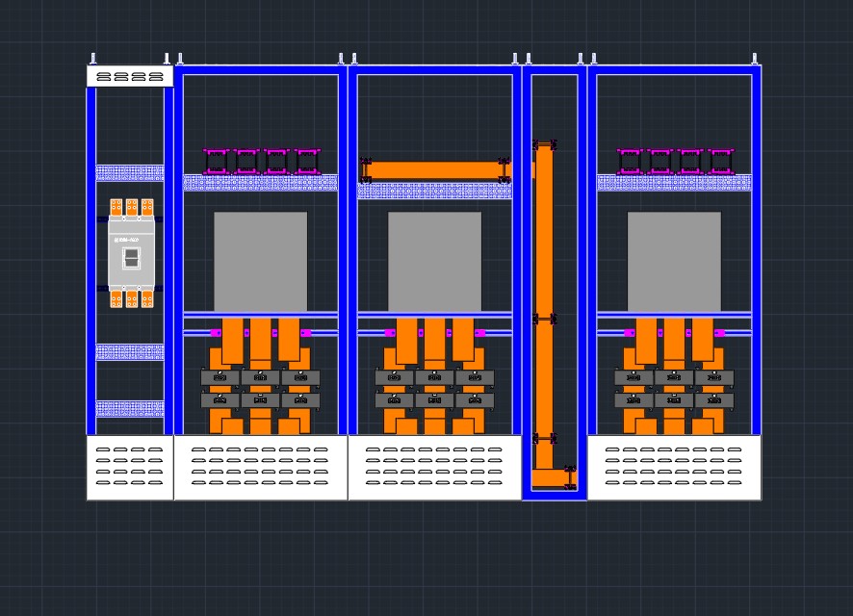
Task: Click the upper-left dark gray block in the second cabinet
Action: 220,376
